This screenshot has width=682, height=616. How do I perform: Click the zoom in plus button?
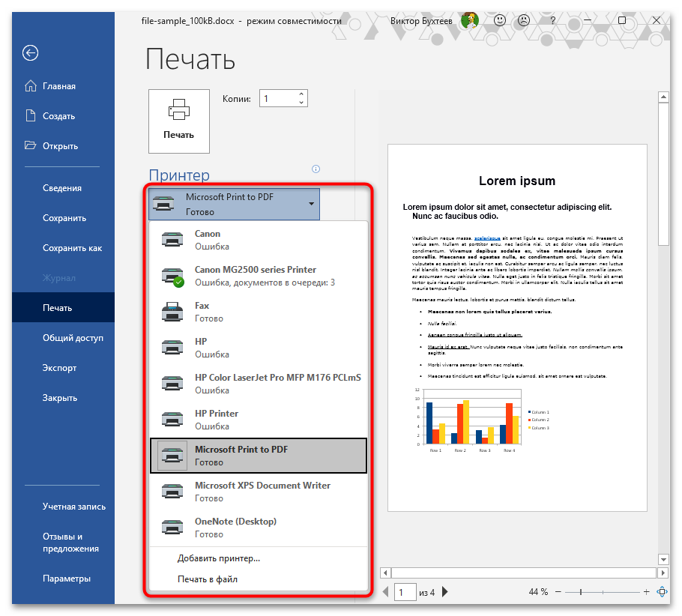646,591
